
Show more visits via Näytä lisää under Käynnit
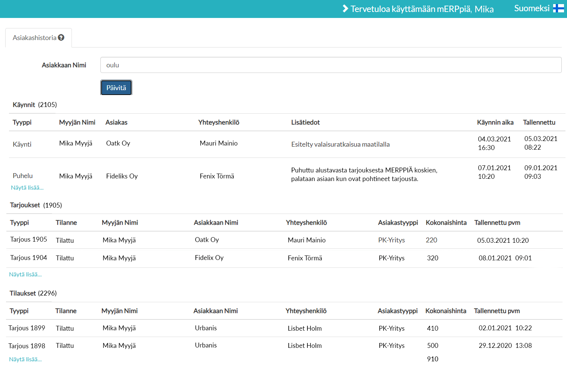pos(27,188)
